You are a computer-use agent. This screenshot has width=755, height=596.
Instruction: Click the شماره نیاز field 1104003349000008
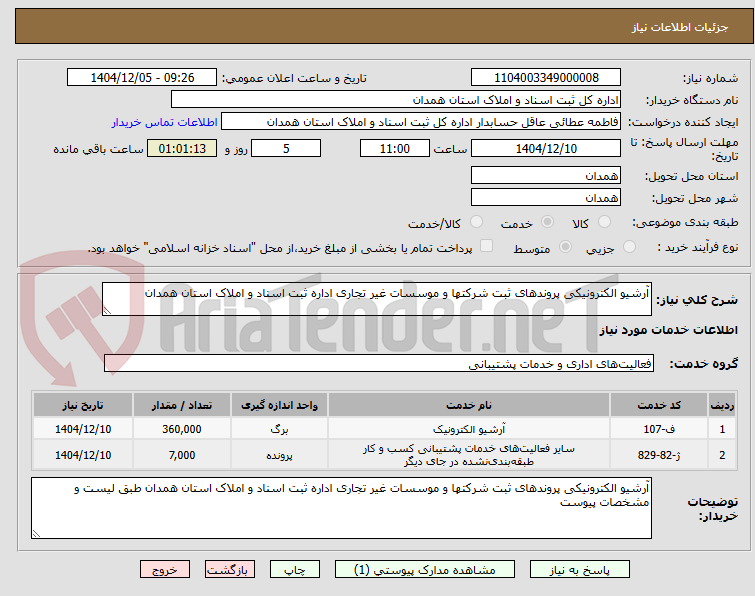tap(546, 78)
